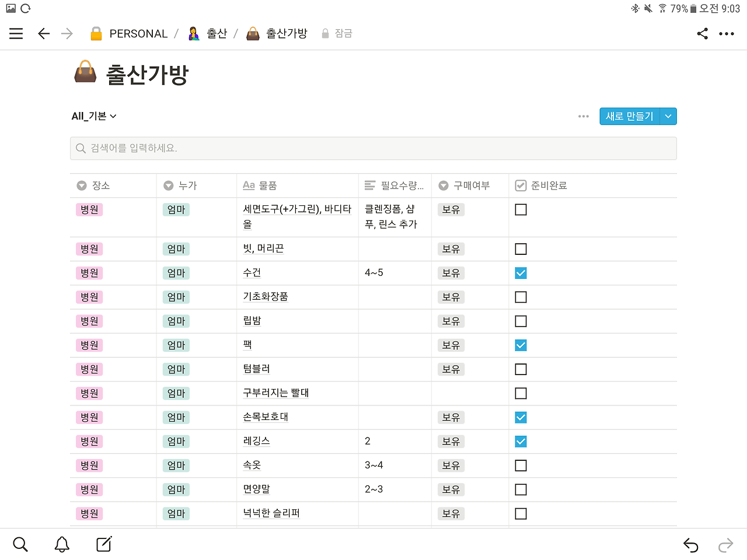Check the 세면도구 row checkbox
Image resolution: width=747 pixels, height=560 pixels.
521,209
